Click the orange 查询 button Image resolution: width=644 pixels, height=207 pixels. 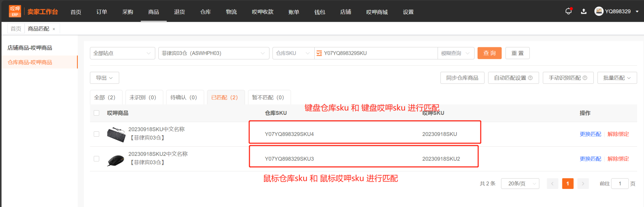click(x=489, y=53)
